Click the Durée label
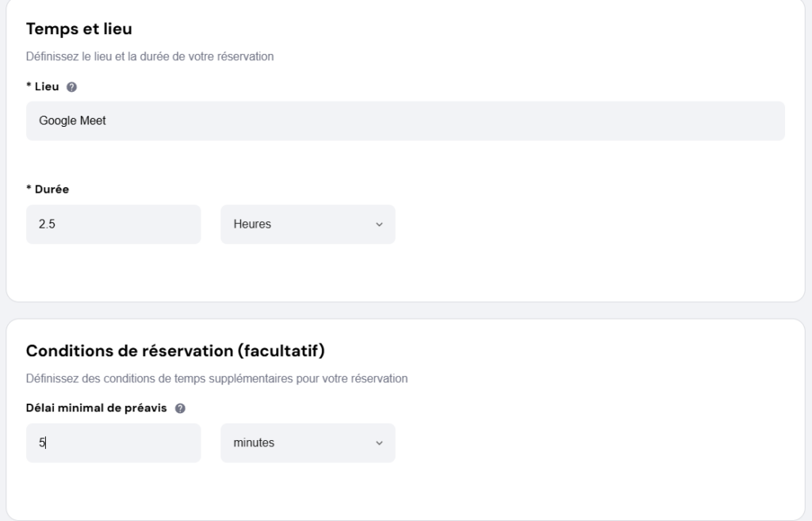This screenshot has height=521, width=812. point(48,190)
